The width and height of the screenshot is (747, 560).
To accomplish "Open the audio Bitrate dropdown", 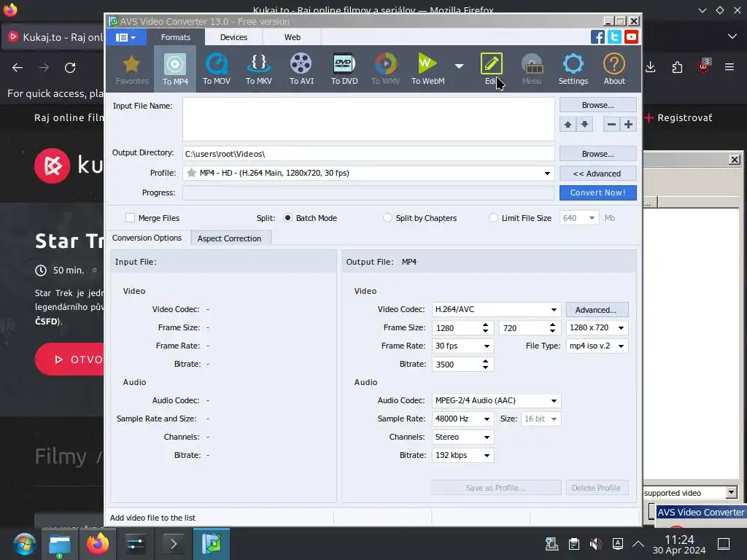I will coord(487,456).
